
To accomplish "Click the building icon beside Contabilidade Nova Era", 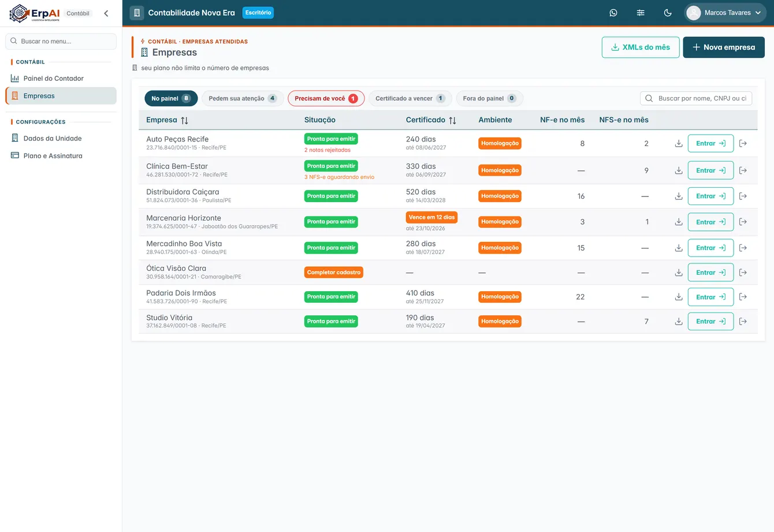I will click(137, 13).
